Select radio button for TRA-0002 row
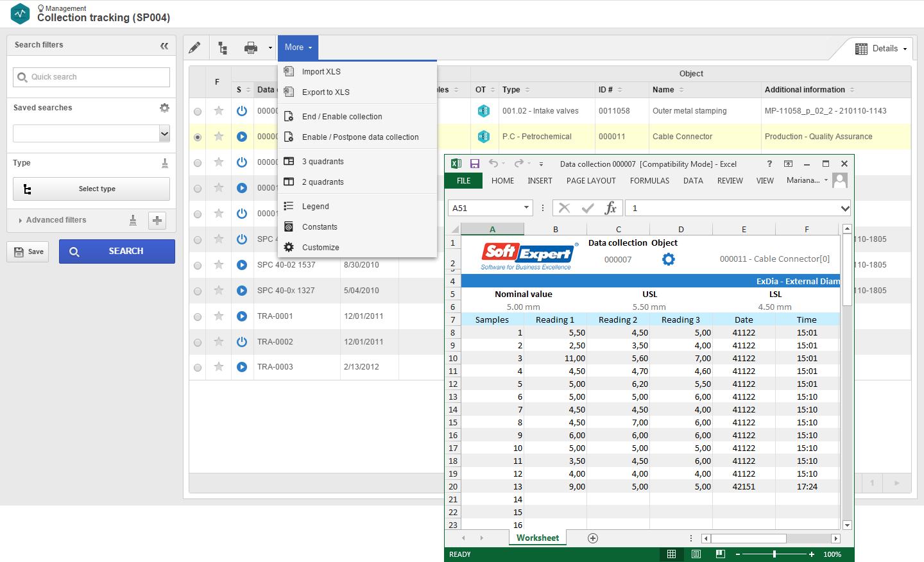Viewport: 924px width, 562px height. 198,343
